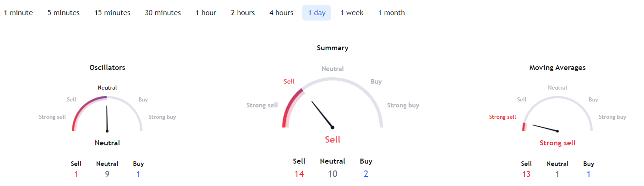This screenshot has width=644, height=186.
Task: Click the Summary heading
Action: tap(333, 48)
